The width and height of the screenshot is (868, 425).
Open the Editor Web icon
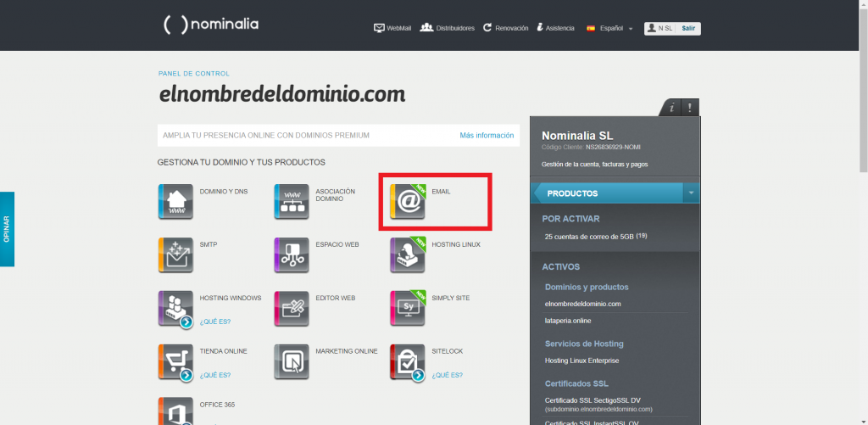(x=292, y=309)
